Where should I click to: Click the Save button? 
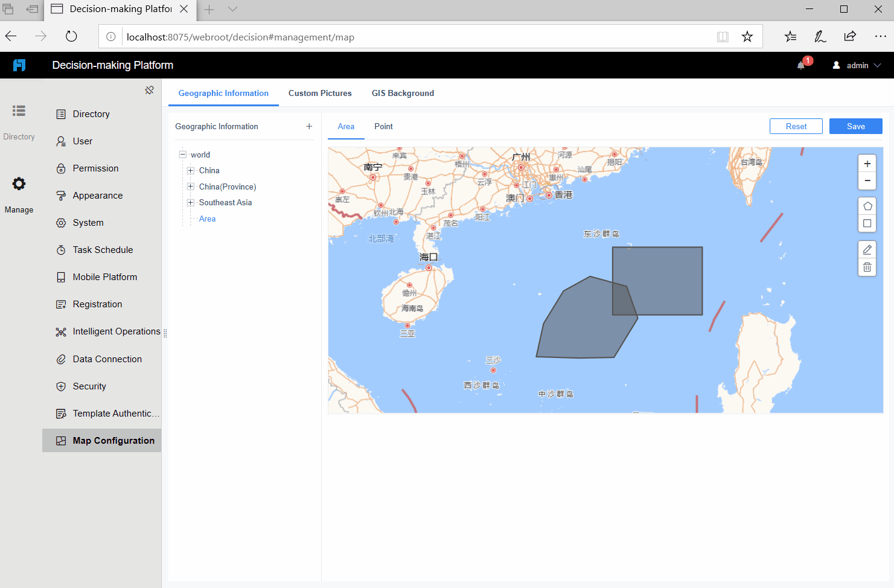[855, 126]
